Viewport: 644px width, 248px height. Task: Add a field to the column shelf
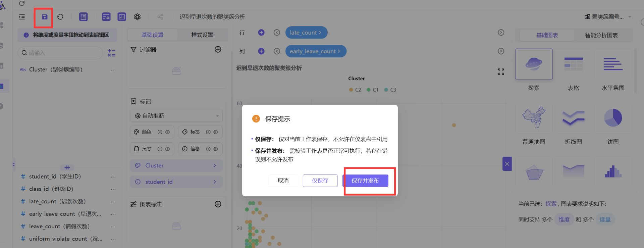(261, 51)
